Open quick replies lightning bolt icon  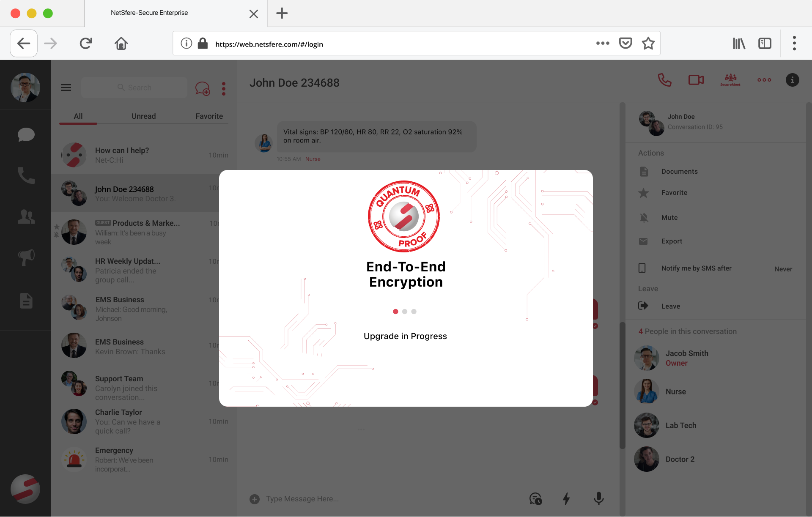pyautogui.click(x=566, y=499)
